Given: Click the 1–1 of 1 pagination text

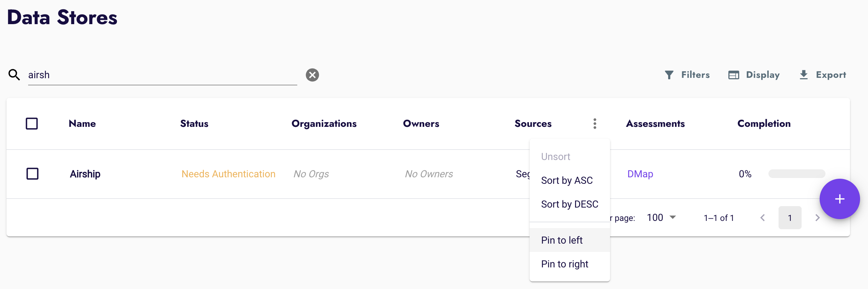Looking at the screenshot, I should coord(719,218).
